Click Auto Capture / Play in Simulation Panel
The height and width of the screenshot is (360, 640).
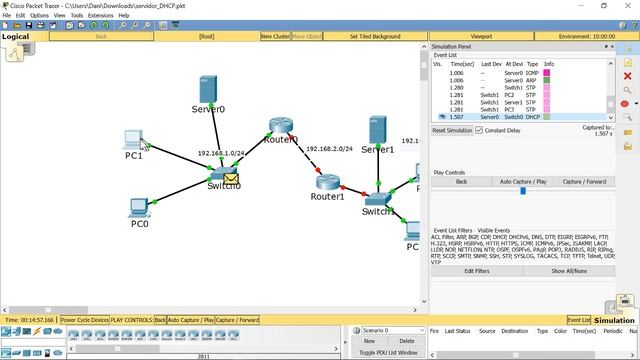point(523,182)
